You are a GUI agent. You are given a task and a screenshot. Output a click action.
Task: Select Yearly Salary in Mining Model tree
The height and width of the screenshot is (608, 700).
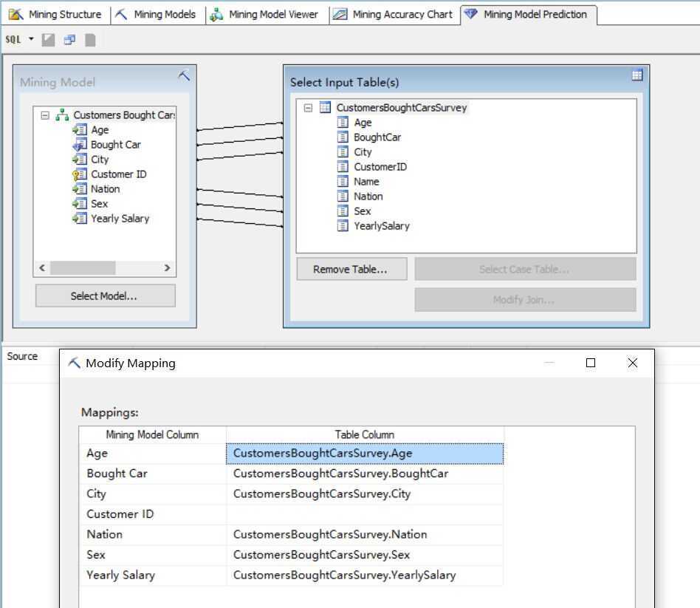click(x=120, y=219)
